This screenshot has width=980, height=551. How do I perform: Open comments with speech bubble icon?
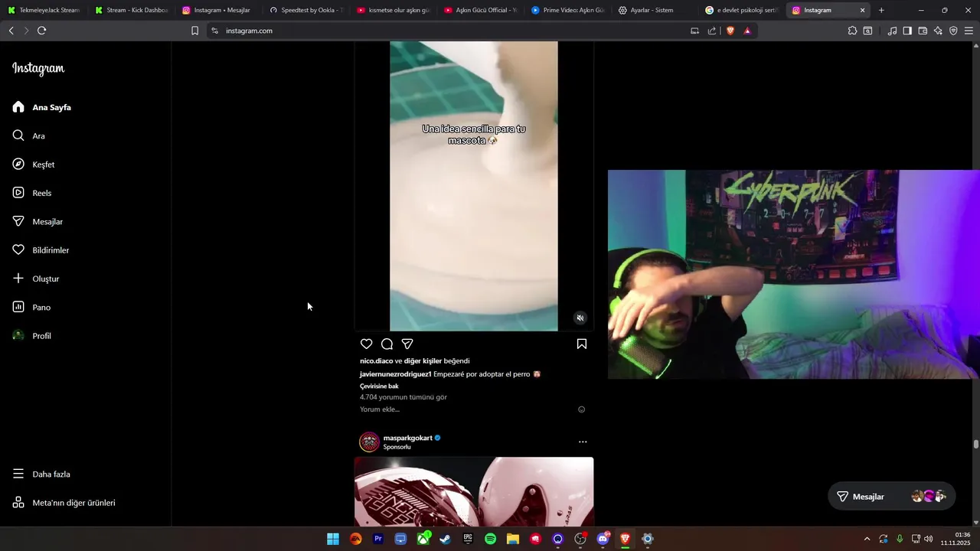[x=387, y=344]
